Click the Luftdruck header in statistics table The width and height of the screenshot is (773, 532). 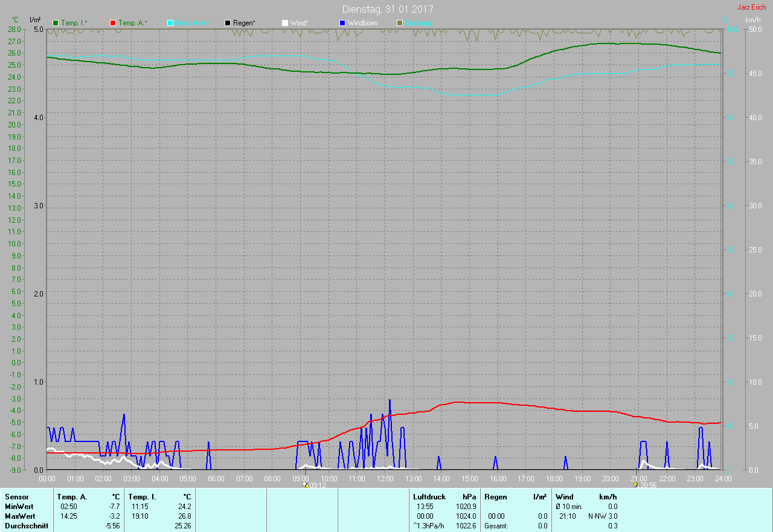coord(429,496)
